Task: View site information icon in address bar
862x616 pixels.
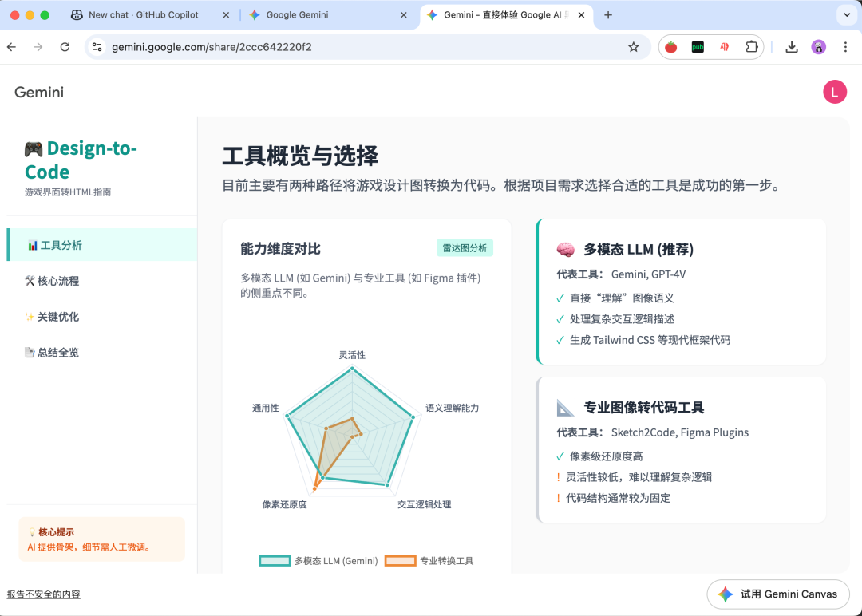Action: click(97, 47)
